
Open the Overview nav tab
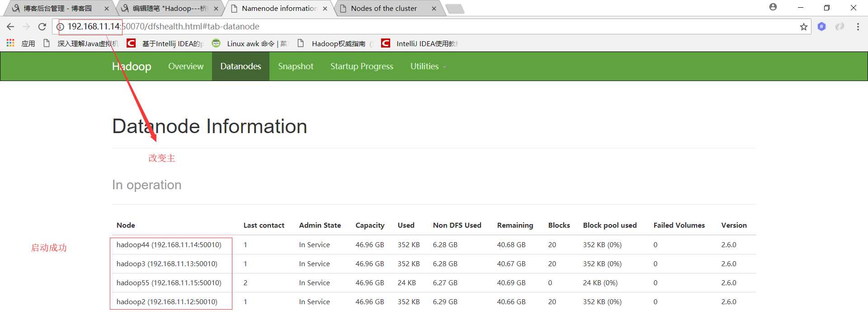click(186, 66)
